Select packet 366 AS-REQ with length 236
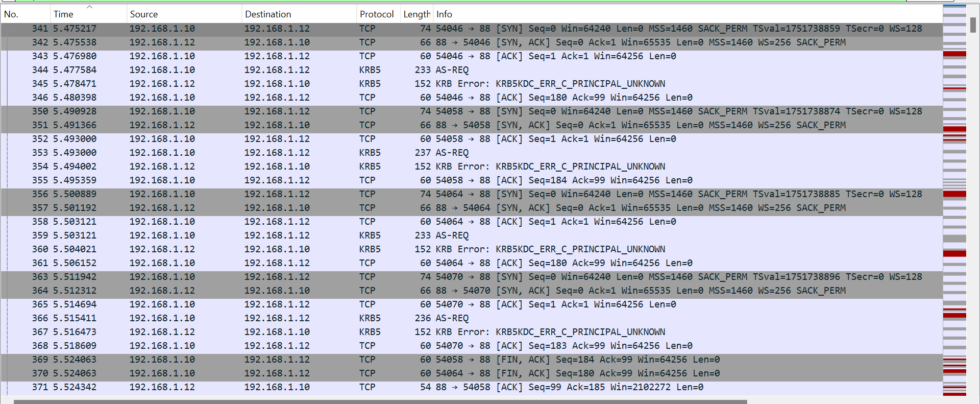This screenshot has height=404, width=980. coord(459,318)
